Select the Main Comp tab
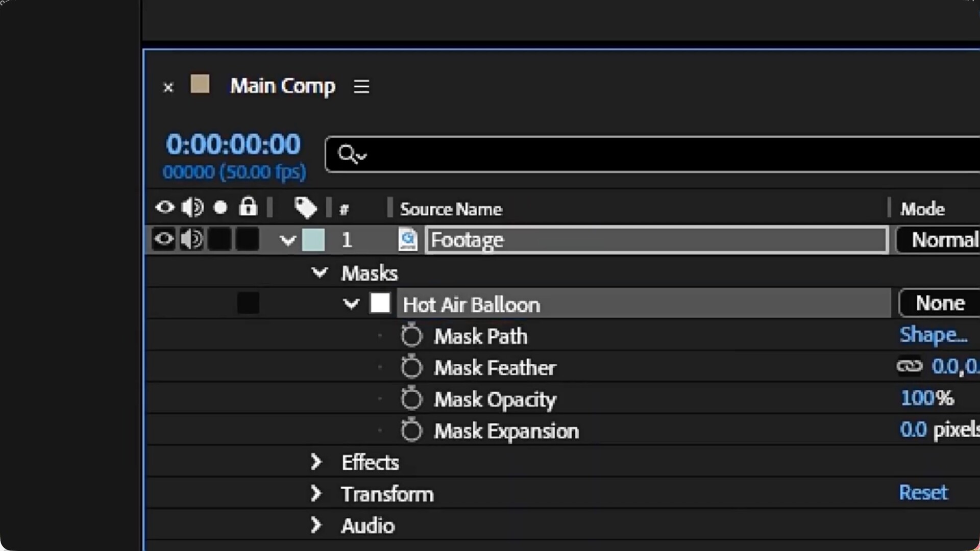Image resolution: width=980 pixels, height=551 pixels. (x=282, y=86)
